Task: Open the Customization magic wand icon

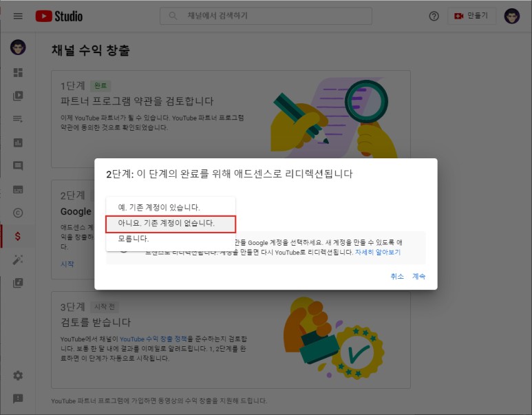Action: pos(18,259)
